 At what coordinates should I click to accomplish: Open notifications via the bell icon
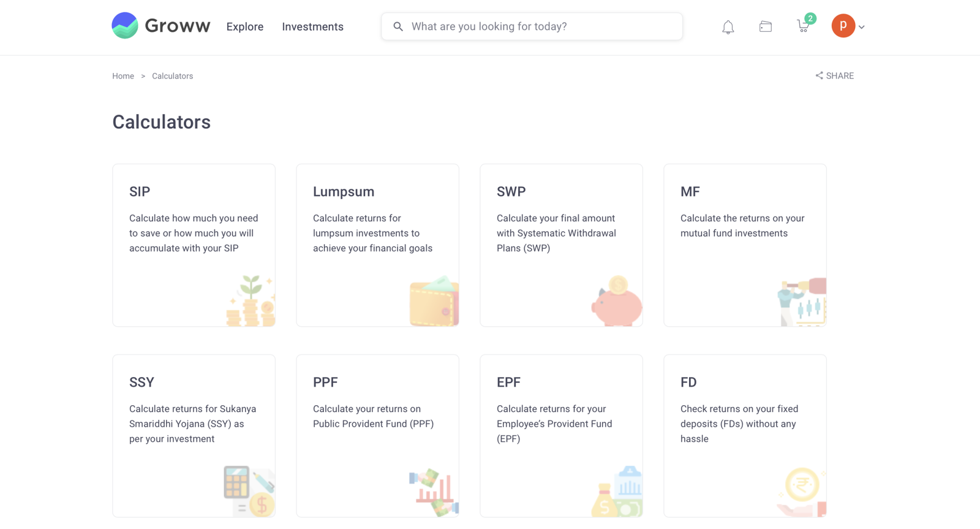tap(728, 26)
